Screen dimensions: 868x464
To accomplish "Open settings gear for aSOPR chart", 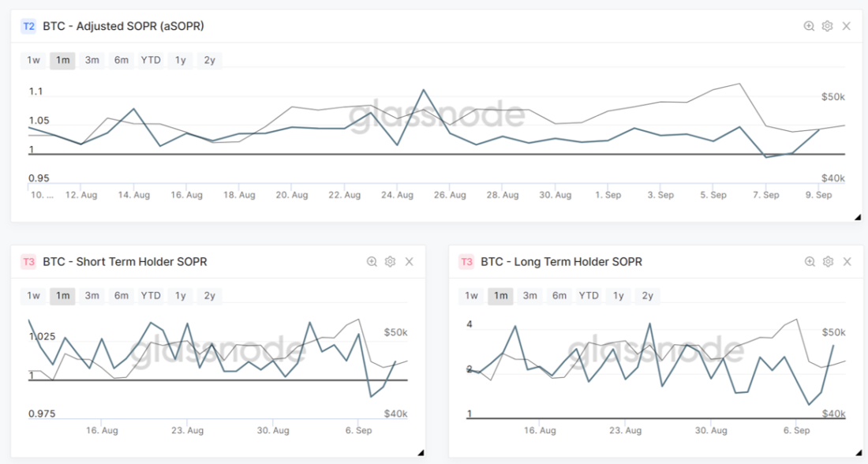I will click(827, 26).
